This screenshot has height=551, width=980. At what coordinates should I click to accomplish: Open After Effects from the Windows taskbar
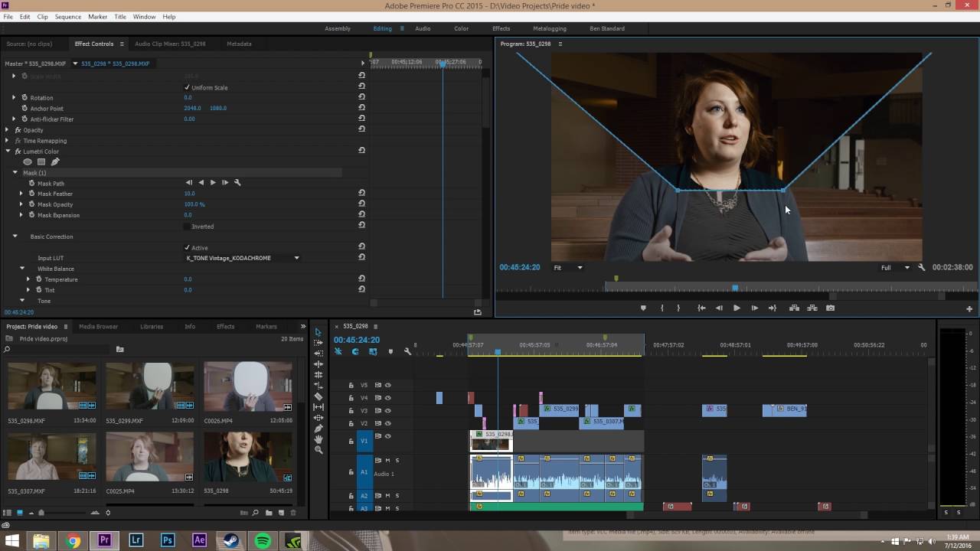coord(199,541)
